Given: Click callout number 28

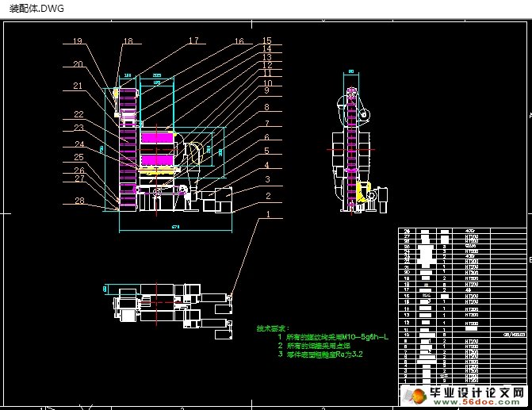Looking at the screenshot, I should pos(79,201).
